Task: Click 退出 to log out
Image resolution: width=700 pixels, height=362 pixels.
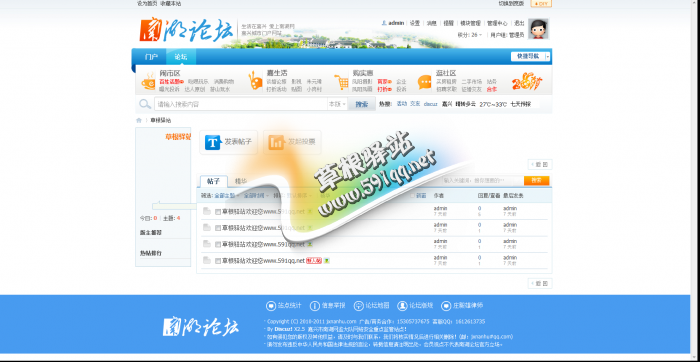Action: pyautogui.click(x=519, y=23)
